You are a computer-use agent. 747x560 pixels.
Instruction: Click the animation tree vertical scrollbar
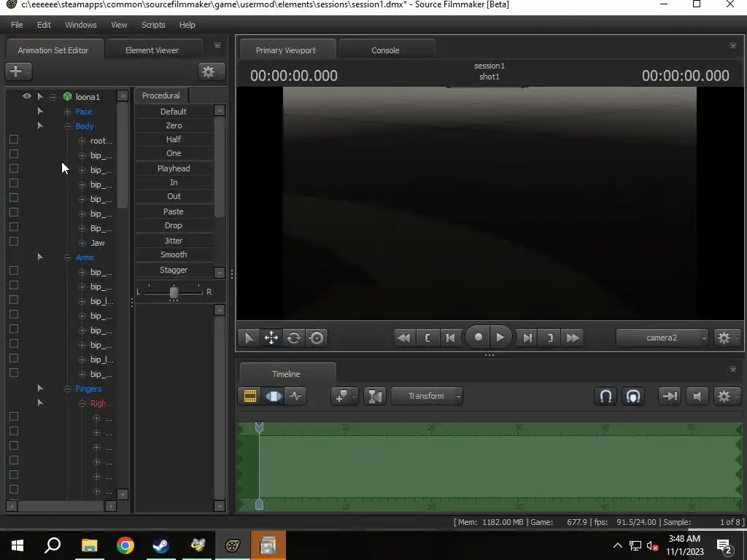click(123, 155)
